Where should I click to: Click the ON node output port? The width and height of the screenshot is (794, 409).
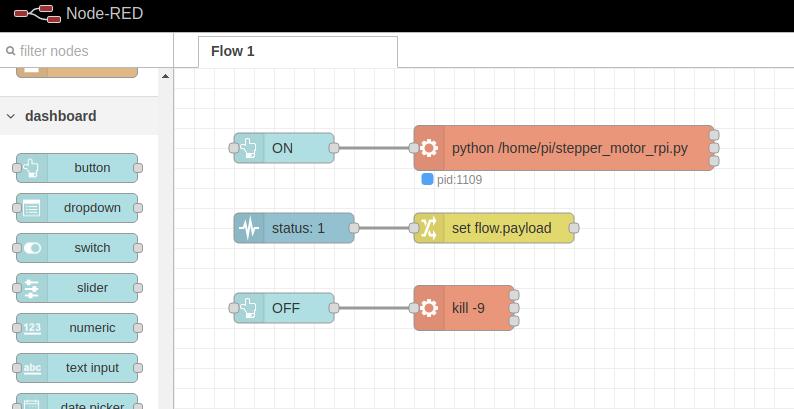click(x=334, y=148)
